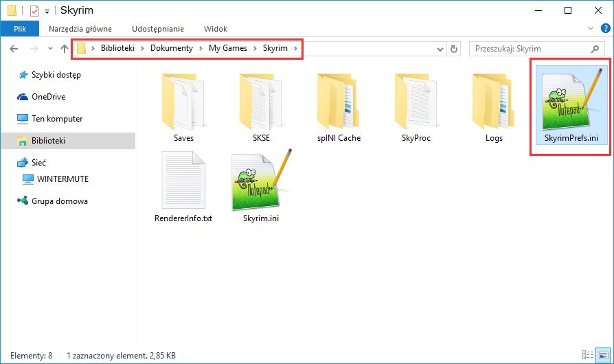Expand chevron after Skyrim breadcrumb
The image size is (614, 364).
[x=295, y=48]
